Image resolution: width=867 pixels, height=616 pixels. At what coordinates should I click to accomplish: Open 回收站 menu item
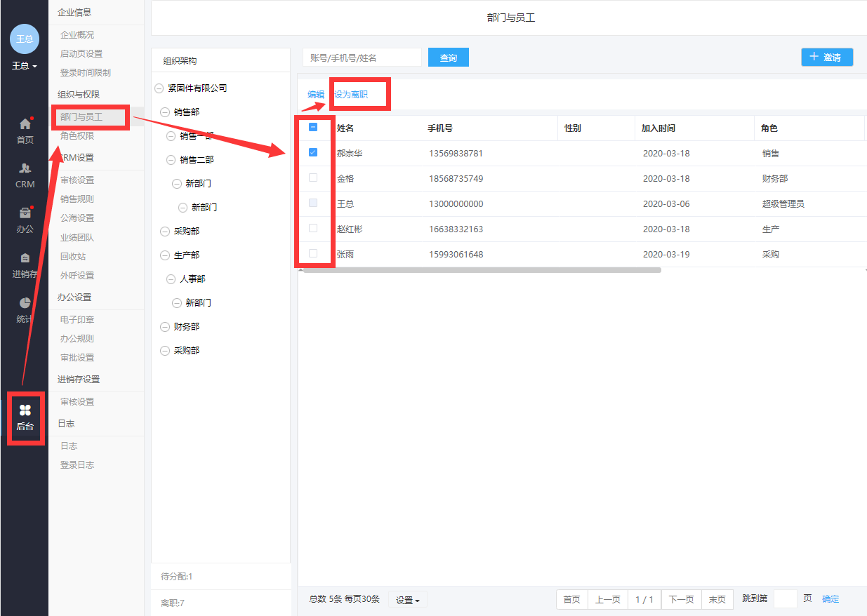(73, 256)
